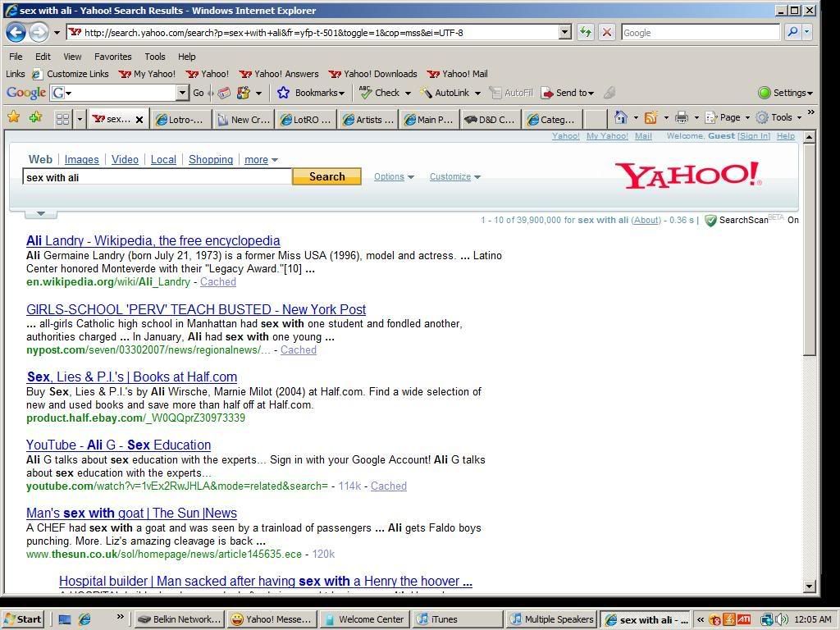
Task: Open Cached version of New York Post result
Action: (x=299, y=349)
